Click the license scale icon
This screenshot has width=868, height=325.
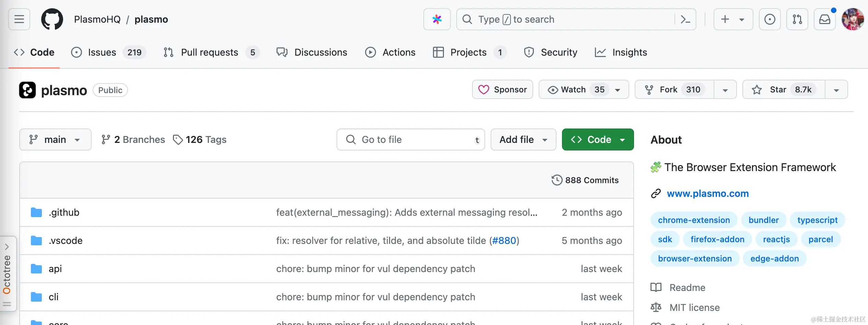coord(656,307)
